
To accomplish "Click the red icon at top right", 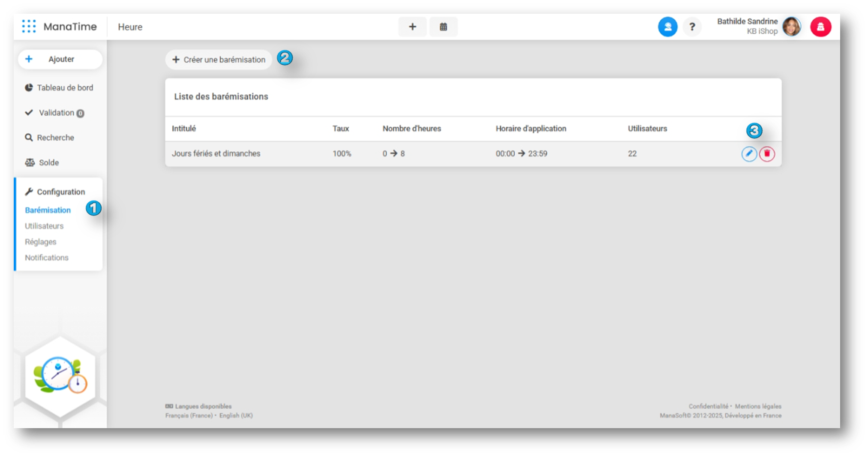I will pyautogui.click(x=820, y=27).
